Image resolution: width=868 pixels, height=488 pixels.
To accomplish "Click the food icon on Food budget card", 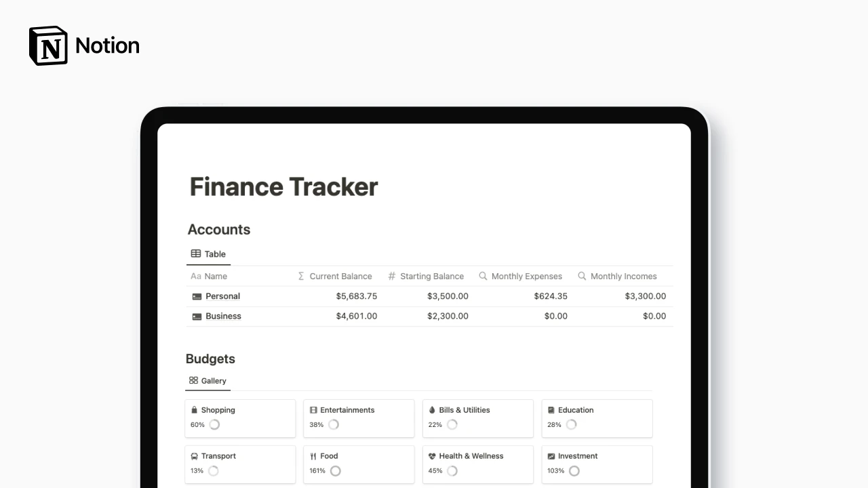I will click(x=313, y=455).
